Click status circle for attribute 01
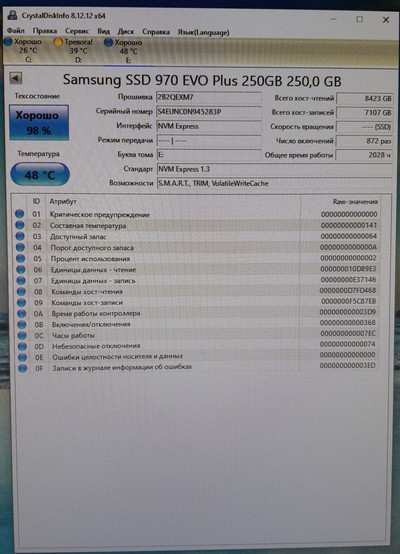The width and height of the screenshot is (400, 554). coord(20,214)
